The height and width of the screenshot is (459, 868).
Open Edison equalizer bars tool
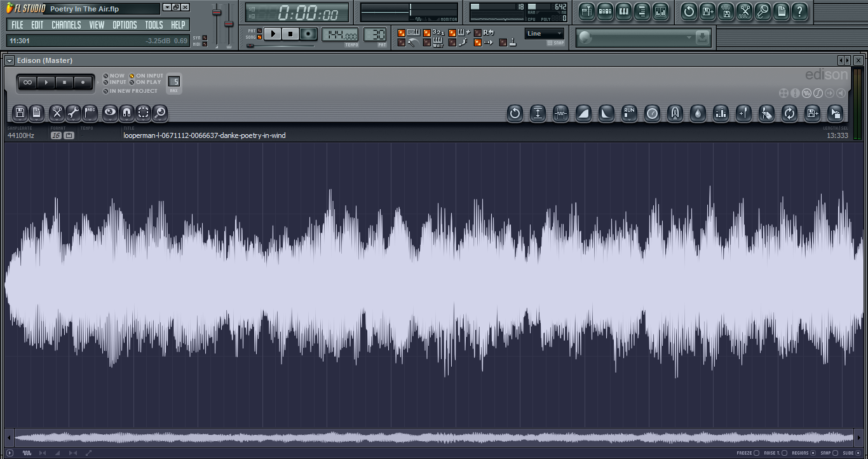click(x=721, y=114)
